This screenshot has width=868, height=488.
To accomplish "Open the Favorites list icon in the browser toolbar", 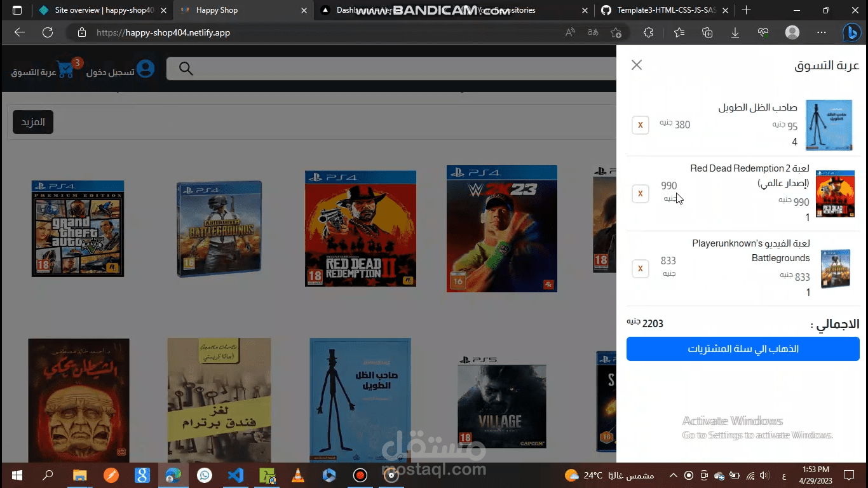I will (679, 32).
